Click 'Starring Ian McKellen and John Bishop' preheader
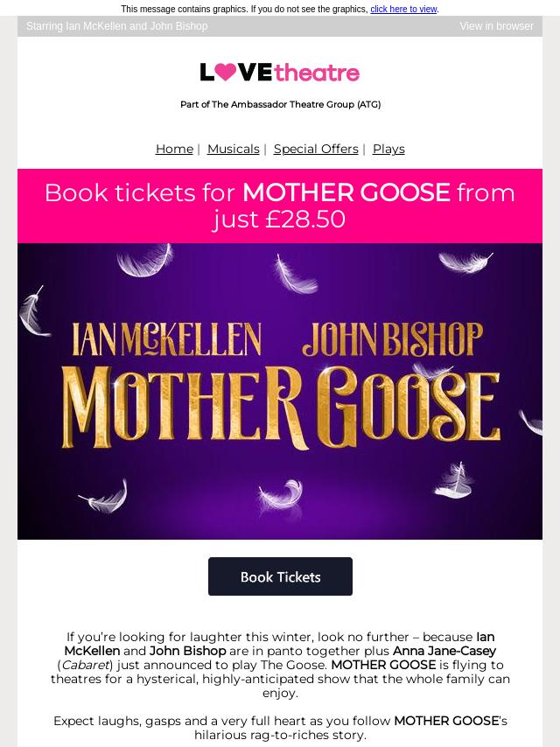This screenshot has width=560, height=747. pyautogui.click(x=116, y=26)
